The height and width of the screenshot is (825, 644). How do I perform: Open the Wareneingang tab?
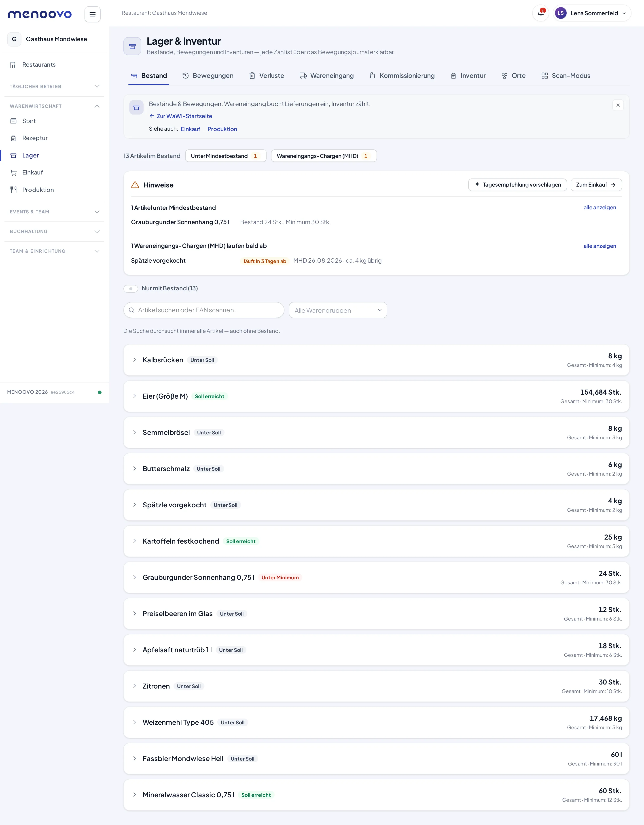pos(326,76)
